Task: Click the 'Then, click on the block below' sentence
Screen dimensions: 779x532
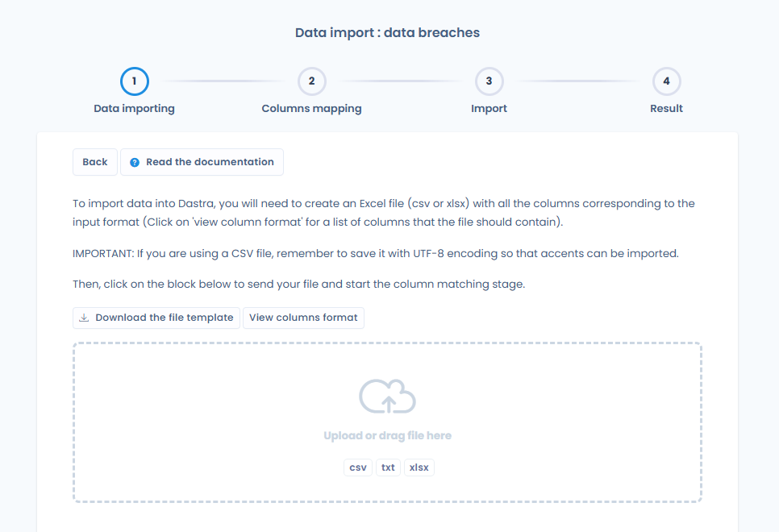Action: 298,284
